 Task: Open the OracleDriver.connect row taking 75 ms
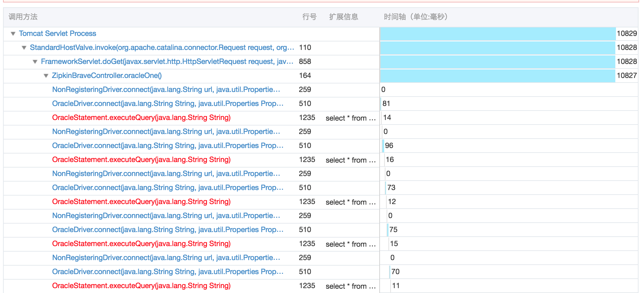coord(168,230)
